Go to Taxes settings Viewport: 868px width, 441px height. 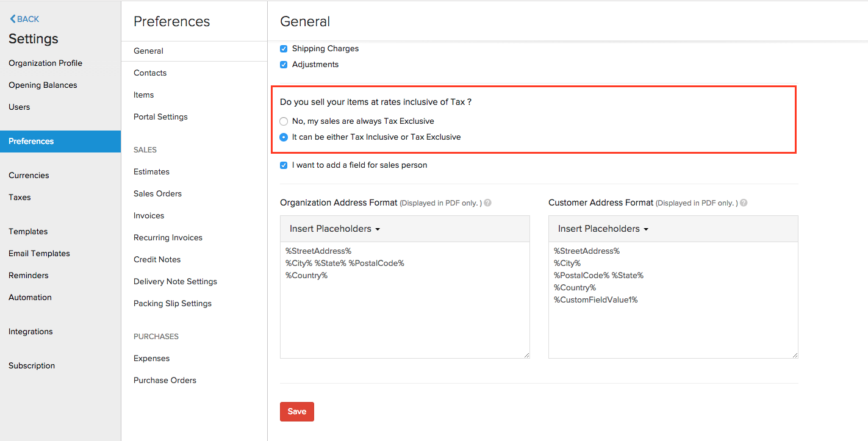[x=20, y=198]
